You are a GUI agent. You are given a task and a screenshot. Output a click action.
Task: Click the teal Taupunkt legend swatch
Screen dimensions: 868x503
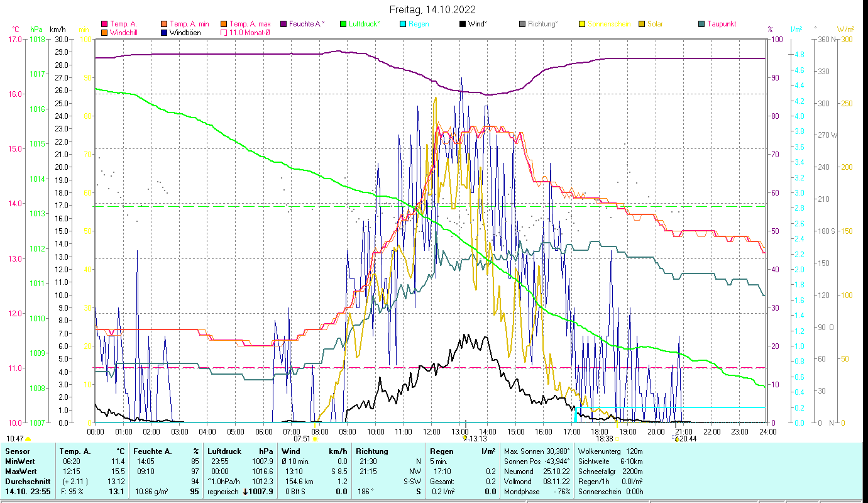[x=701, y=24]
